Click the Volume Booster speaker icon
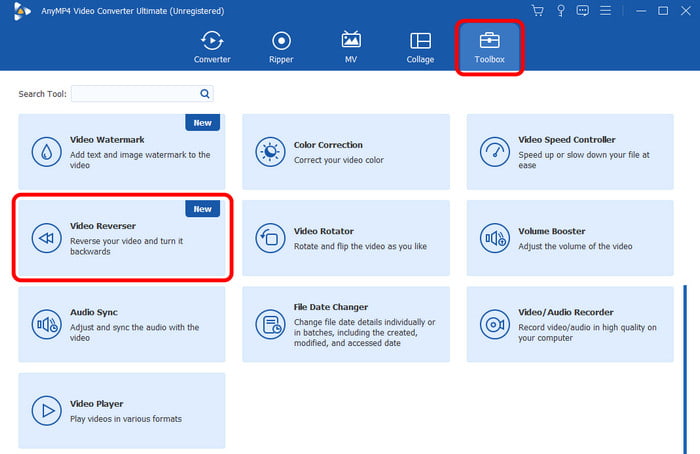This screenshot has width=700, height=454. 495,238
